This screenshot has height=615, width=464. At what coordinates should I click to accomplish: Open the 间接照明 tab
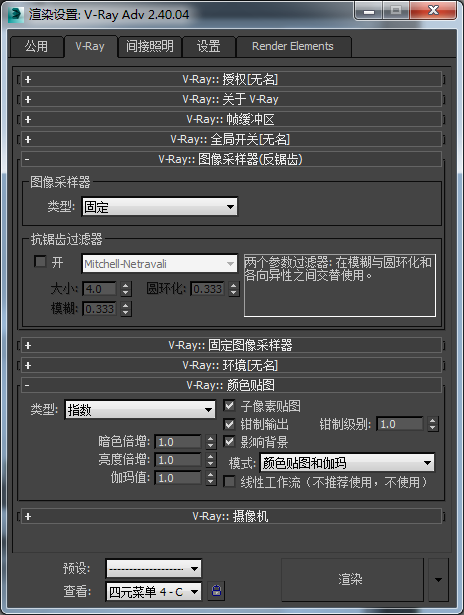pos(149,47)
